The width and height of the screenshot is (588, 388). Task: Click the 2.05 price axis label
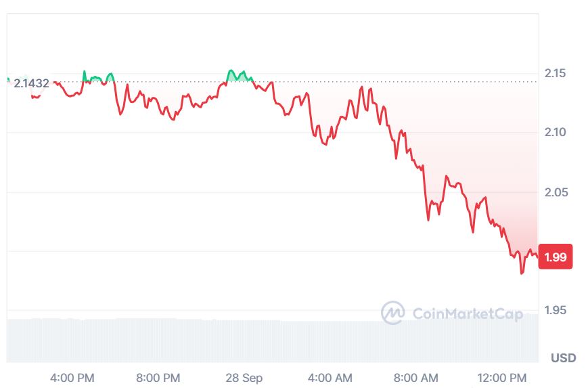click(x=556, y=192)
